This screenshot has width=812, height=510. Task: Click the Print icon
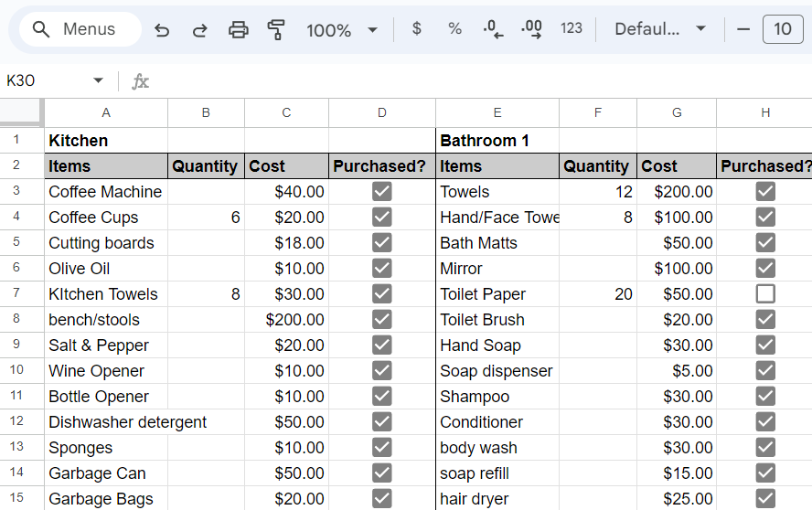239,30
